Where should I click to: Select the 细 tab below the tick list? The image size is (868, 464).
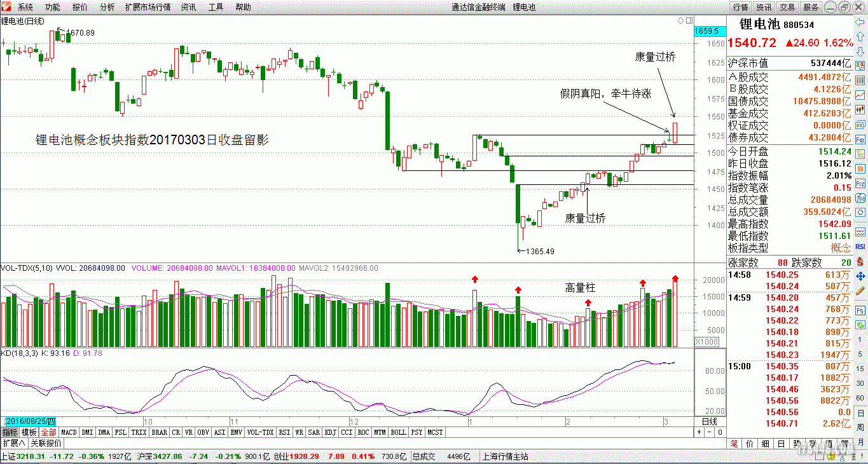coord(766,444)
